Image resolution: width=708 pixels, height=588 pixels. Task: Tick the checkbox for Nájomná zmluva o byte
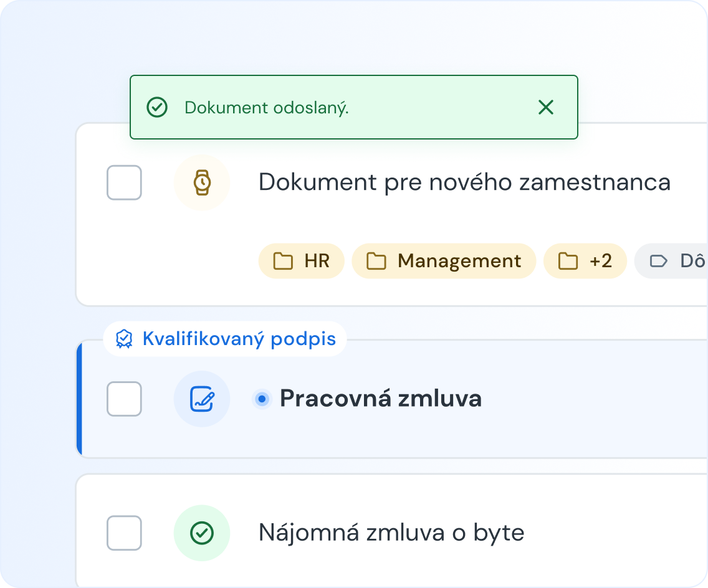[x=125, y=533]
